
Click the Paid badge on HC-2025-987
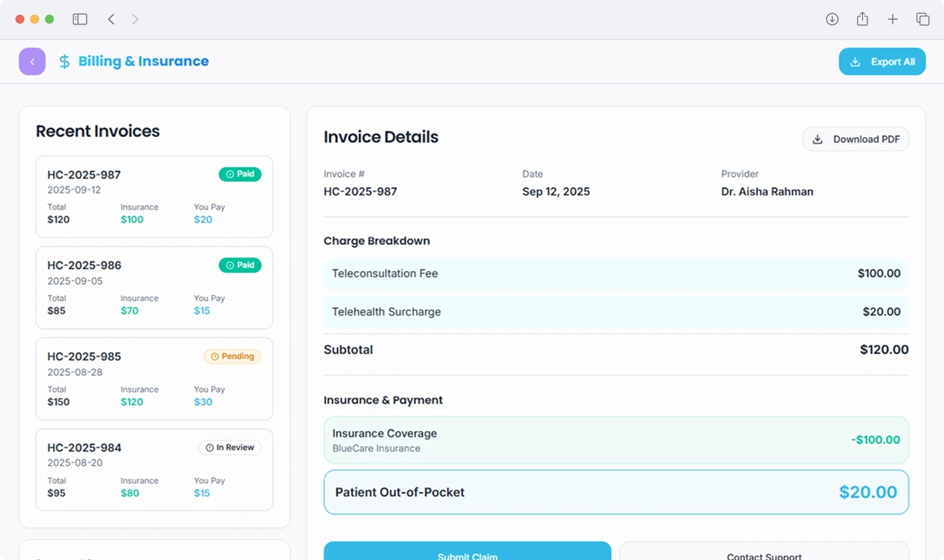(240, 174)
